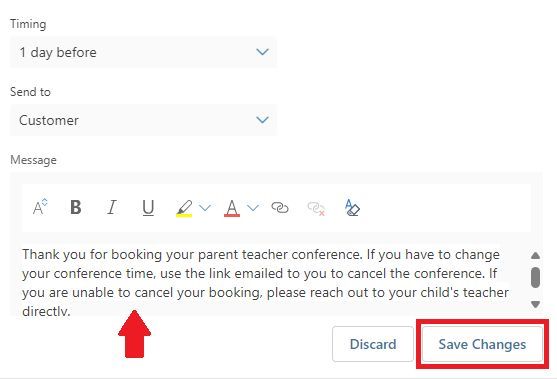
Task: Click the Timing dropdown chevron
Action: (262, 52)
